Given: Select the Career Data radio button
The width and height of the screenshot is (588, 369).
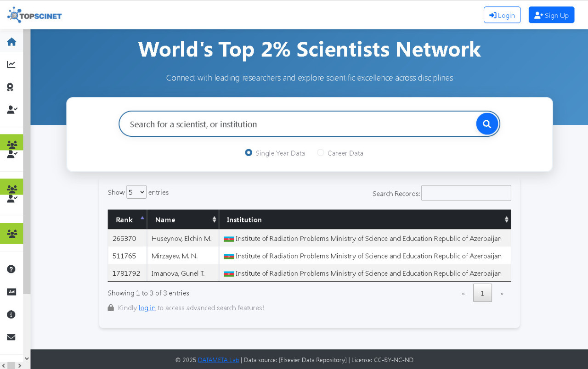Looking at the screenshot, I should click(321, 153).
